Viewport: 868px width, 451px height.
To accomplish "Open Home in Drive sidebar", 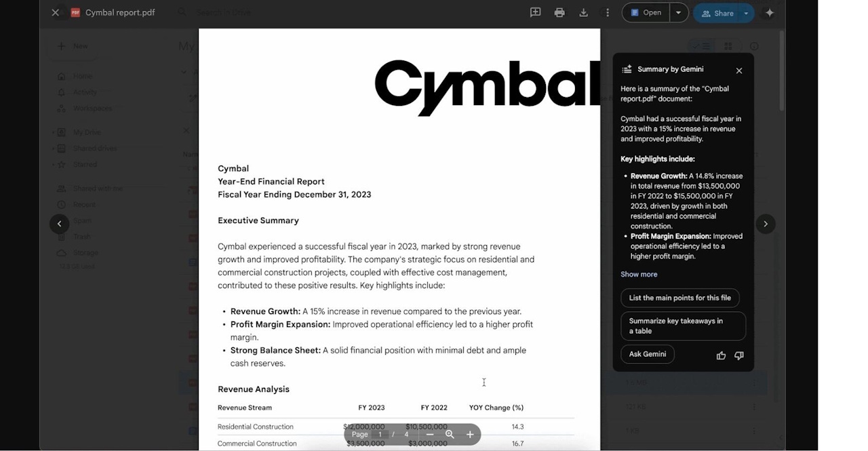I will click(x=83, y=76).
